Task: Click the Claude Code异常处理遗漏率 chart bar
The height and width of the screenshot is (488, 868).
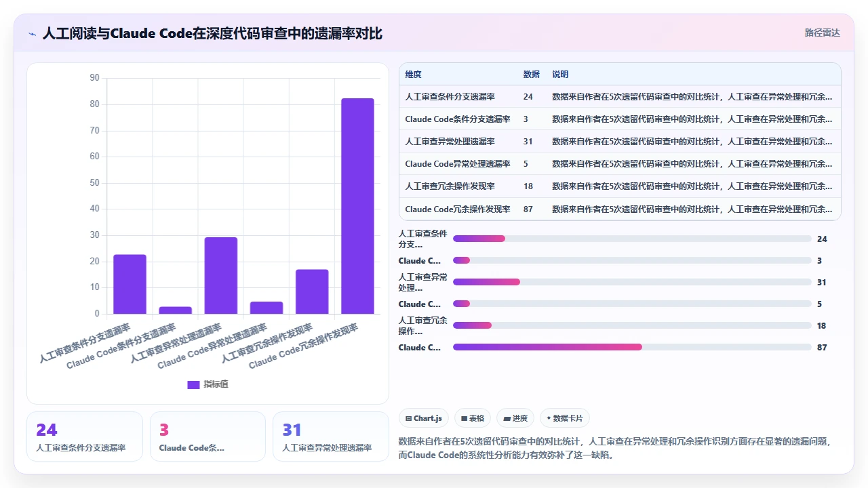Action: [267, 308]
